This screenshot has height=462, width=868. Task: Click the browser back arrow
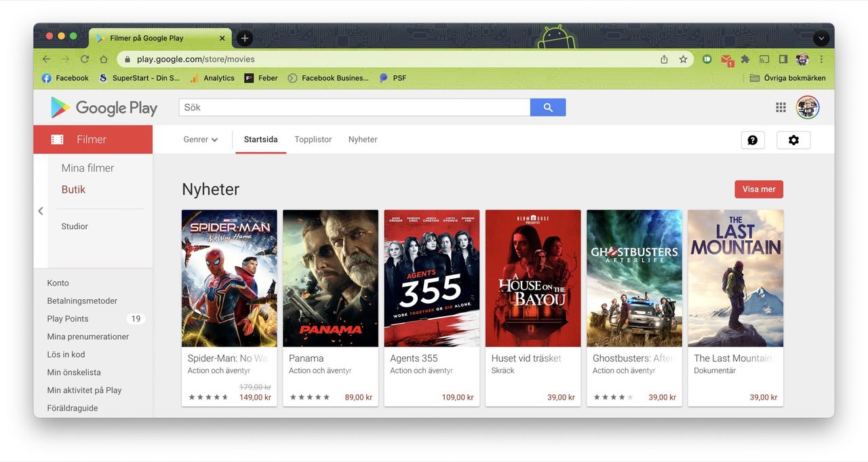tap(45, 59)
